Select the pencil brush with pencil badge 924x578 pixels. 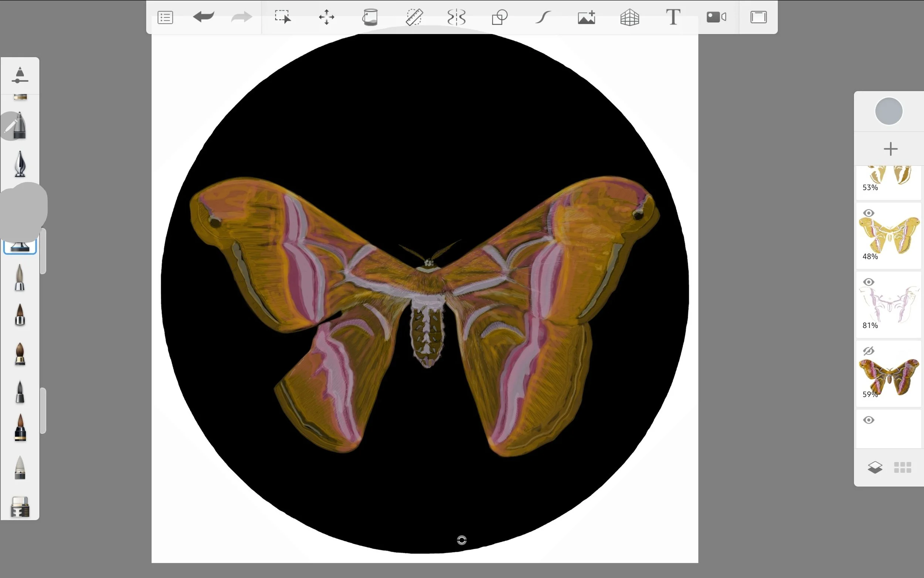pyautogui.click(x=19, y=126)
